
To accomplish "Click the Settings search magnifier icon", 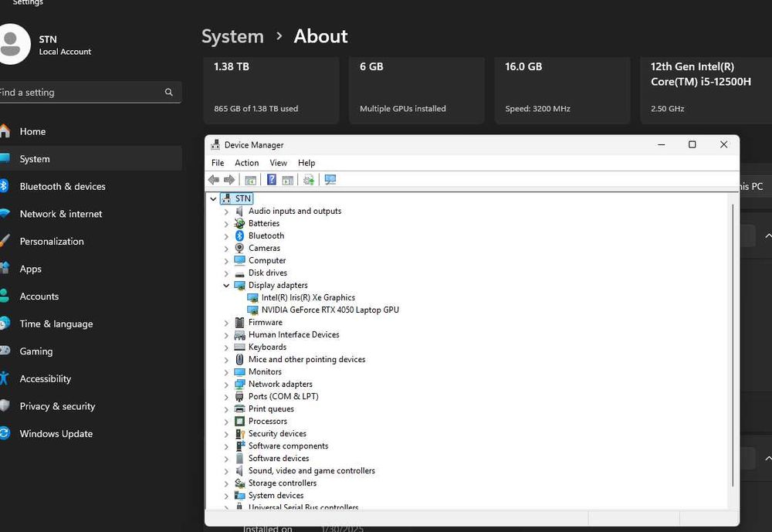I will click(168, 93).
